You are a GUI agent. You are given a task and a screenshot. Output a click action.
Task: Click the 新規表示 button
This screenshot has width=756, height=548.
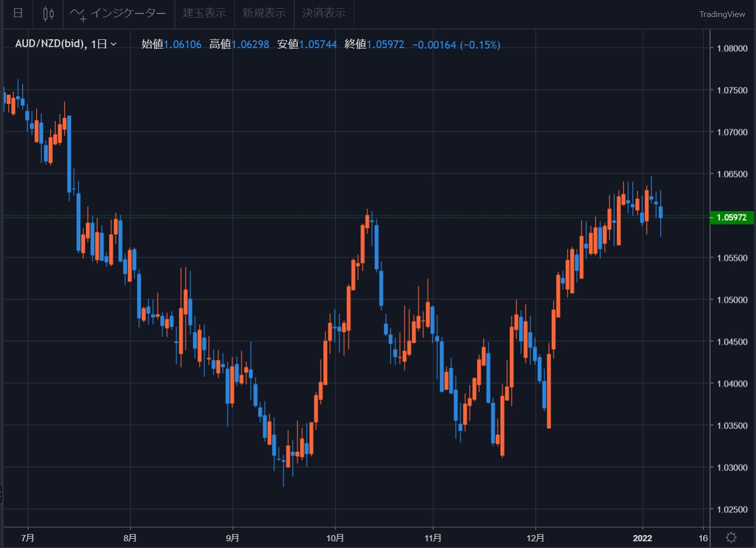pos(264,13)
